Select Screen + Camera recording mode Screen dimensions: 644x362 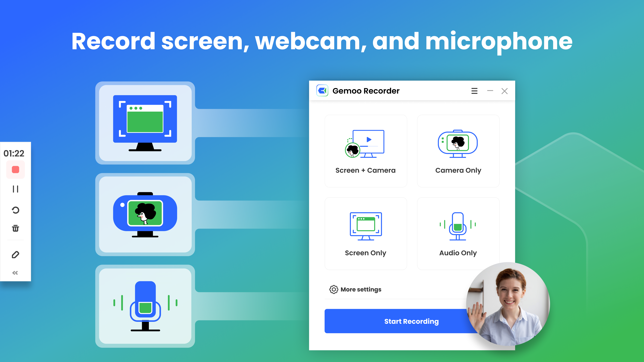pos(365,148)
